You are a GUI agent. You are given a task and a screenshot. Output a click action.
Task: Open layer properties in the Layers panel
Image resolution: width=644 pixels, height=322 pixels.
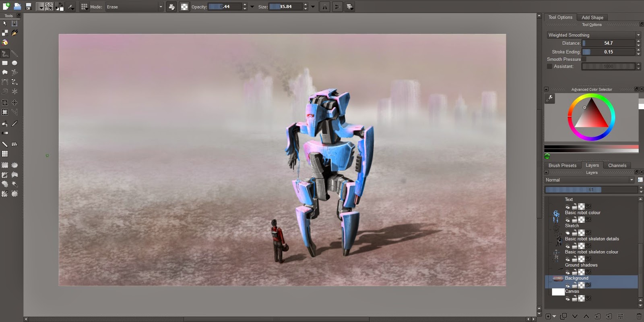coord(620,316)
